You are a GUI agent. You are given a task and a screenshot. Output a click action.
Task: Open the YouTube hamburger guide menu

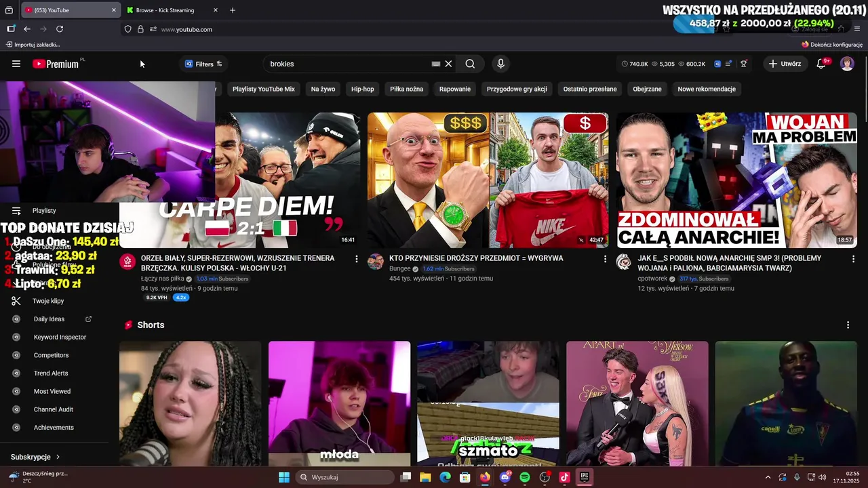point(16,64)
